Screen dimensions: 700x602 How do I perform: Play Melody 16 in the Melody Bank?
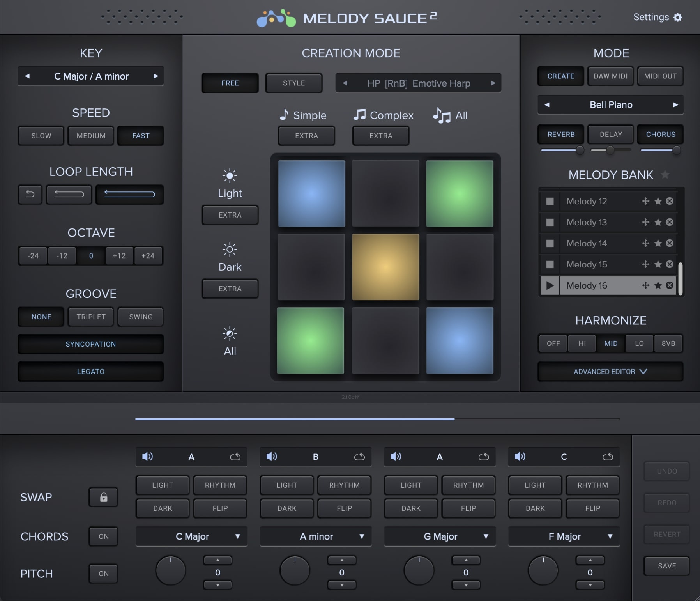pyautogui.click(x=550, y=285)
